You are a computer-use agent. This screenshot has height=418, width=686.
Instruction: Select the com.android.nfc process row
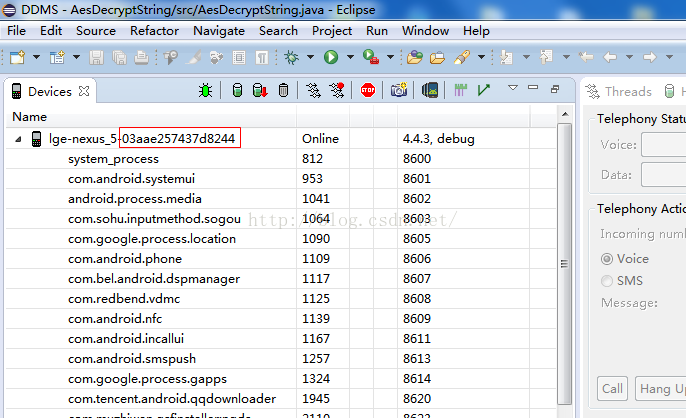(281, 319)
